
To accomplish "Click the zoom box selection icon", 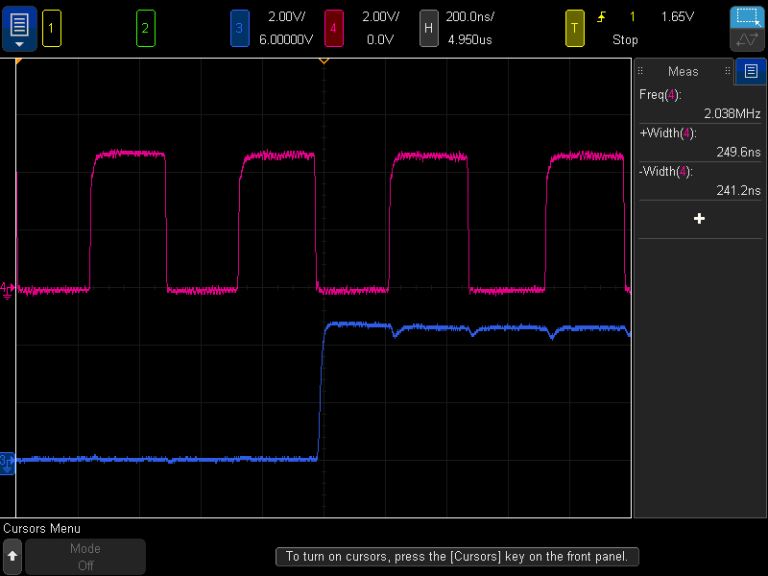I will 747,18.
